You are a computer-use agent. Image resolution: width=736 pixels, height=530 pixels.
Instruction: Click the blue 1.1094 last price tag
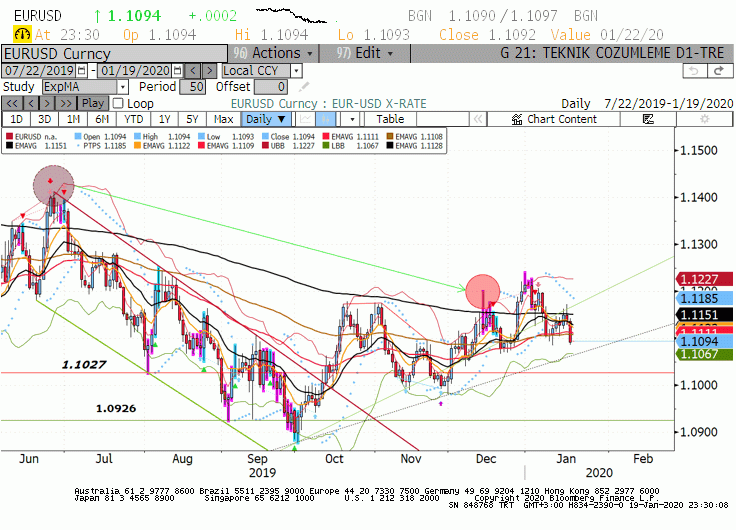703,341
